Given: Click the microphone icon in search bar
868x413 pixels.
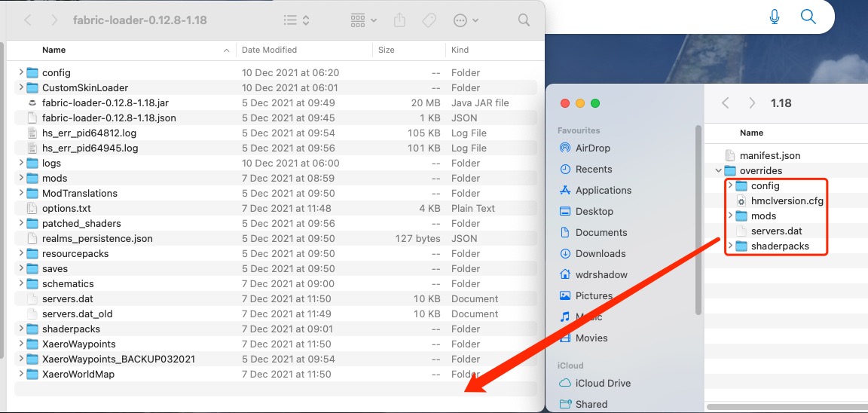Looking at the screenshot, I should tap(775, 17).
